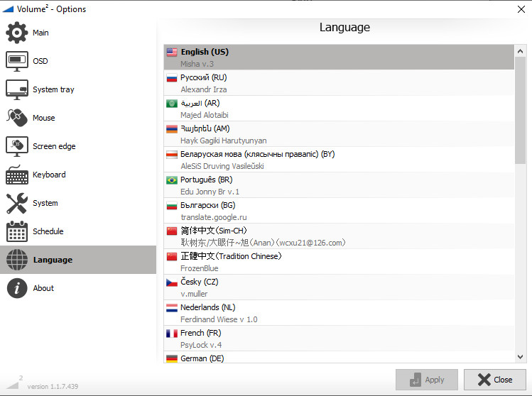Click the Close button at bottom

[x=494, y=380]
